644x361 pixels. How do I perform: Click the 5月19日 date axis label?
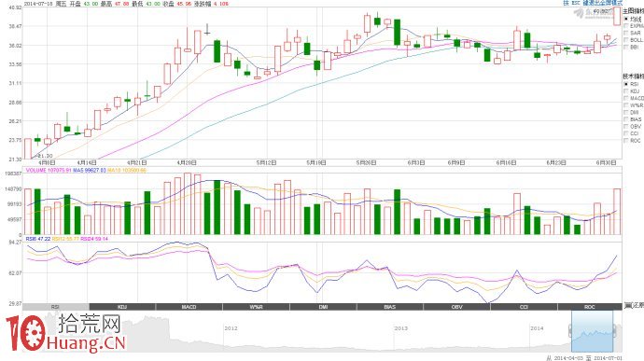click(316, 162)
